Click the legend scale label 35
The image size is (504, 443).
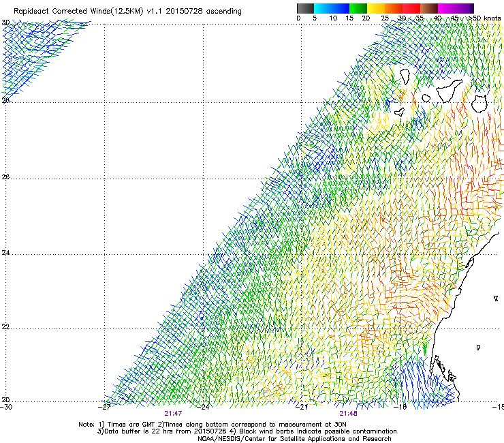pyautogui.click(x=420, y=18)
